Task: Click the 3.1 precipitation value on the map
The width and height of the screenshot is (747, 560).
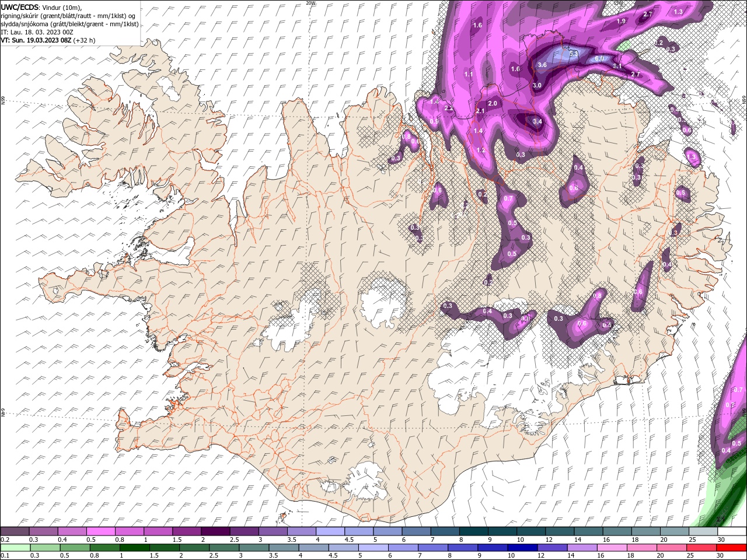Action: click(617, 66)
